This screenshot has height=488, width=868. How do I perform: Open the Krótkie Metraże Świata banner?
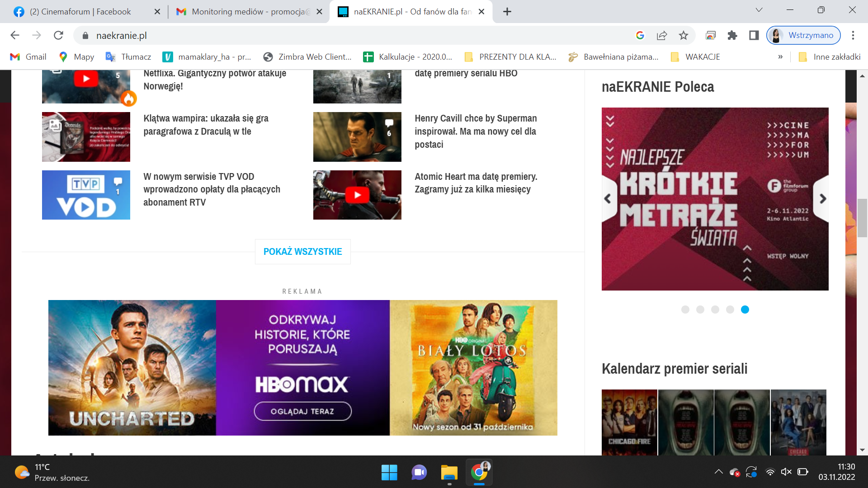715,199
